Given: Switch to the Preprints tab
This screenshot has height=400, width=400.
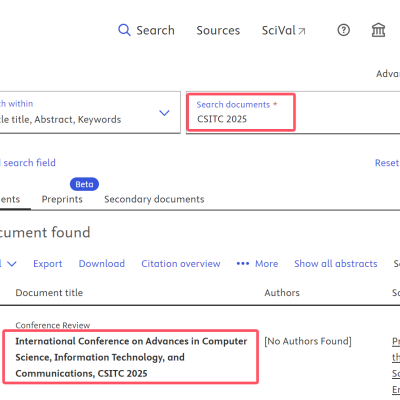Looking at the screenshot, I should [x=62, y=199].
